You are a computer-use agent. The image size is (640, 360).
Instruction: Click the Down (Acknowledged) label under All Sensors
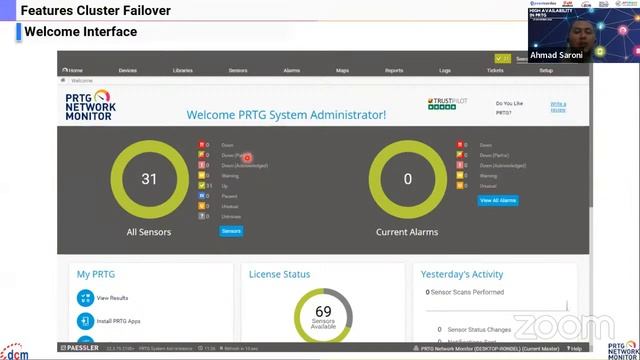tap(244, 165)
